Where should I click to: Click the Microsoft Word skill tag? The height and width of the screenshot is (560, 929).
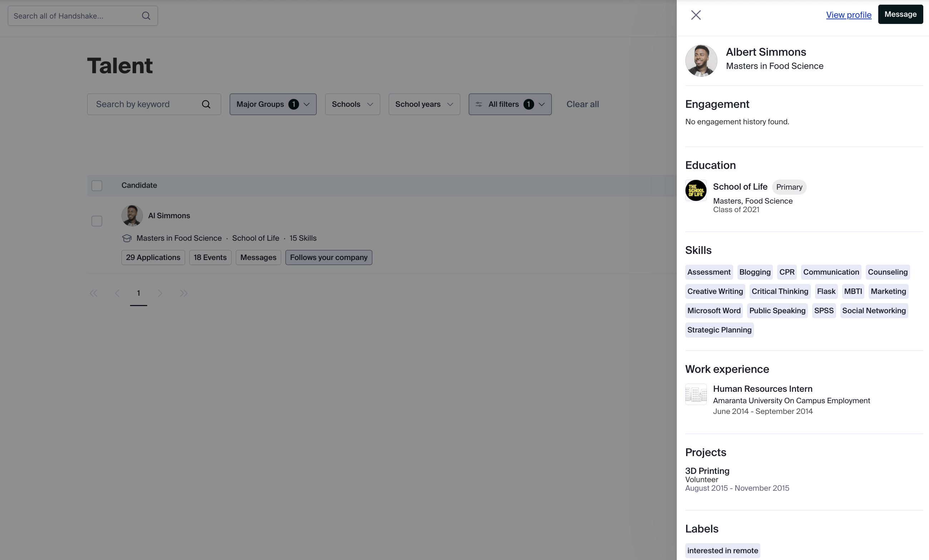coord(714,310)
